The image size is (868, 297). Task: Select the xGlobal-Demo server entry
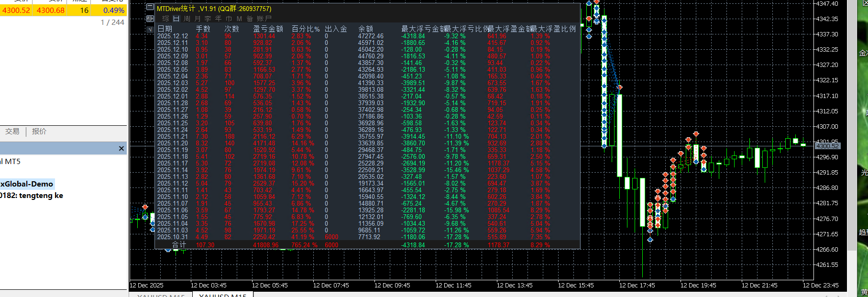pos(27,184)
